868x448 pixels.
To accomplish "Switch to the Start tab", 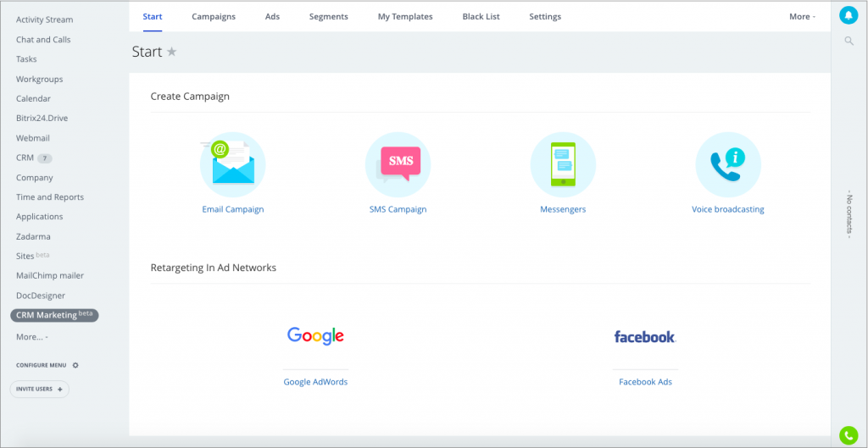I will 153,17.
